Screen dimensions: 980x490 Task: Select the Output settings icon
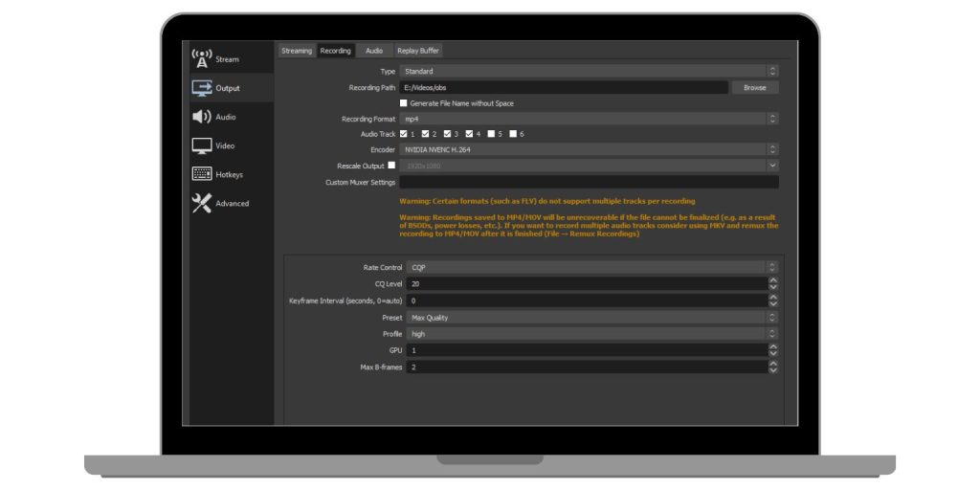pos(202,88)
